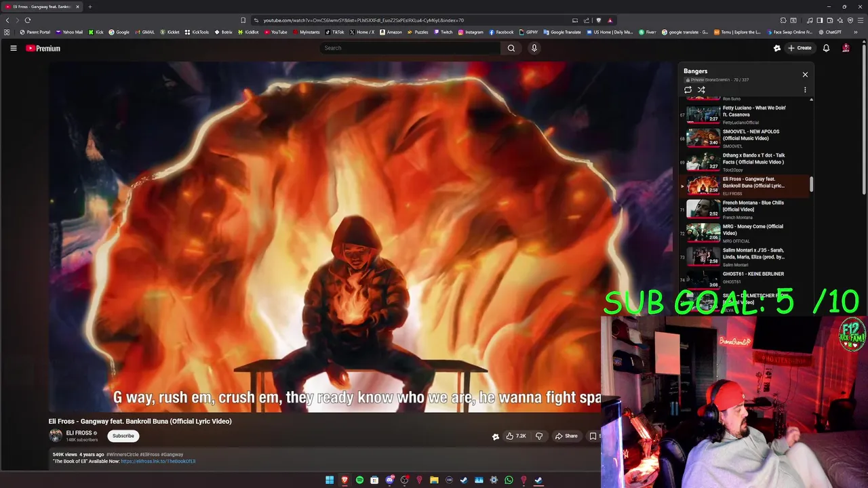Open the Apps grid icon in bookmarks bar
This screenshot has width=868, height=488.
click(x=7, y=32)
